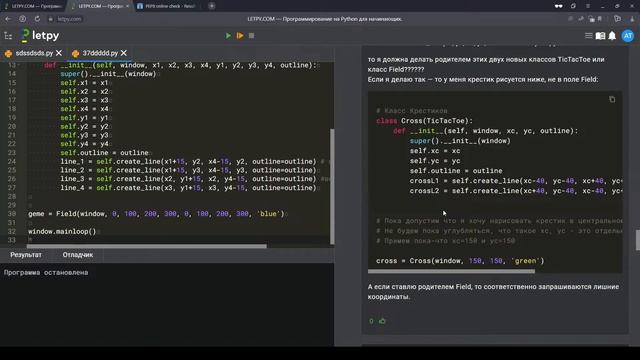Click the 'class Cross(TicTacToe):' line in snippet
The height and width of the screenshot is (360, 640).
[424, 121]
